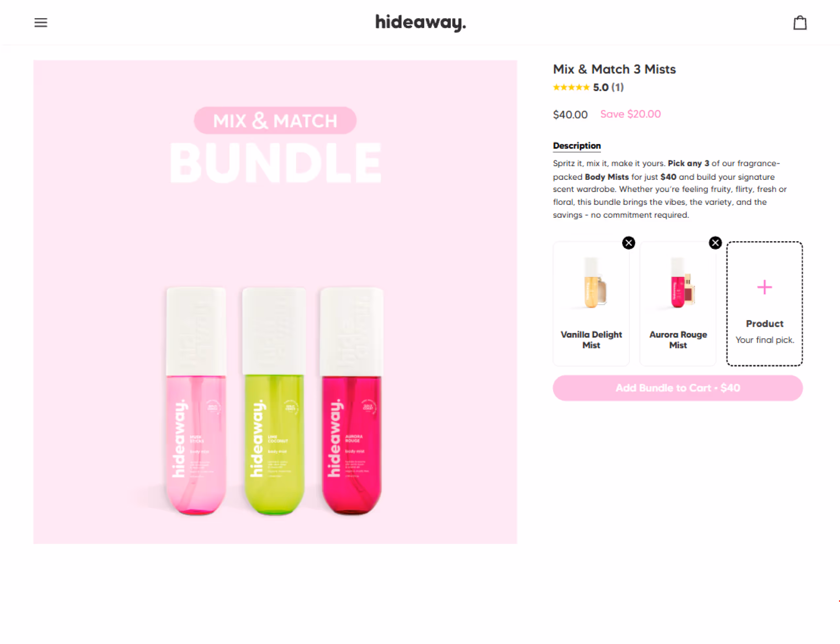The height and width of the screenshot is (644, 840).
Task: Click the Mix & Match pill badge
Action: 275,121
